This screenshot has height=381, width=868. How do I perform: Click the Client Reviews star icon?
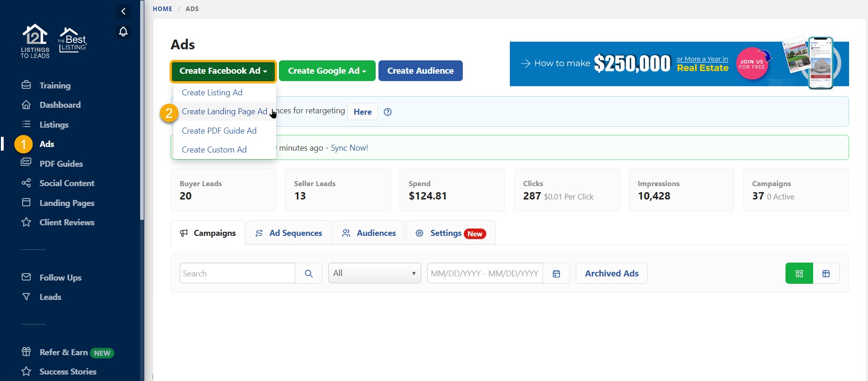tap(26, 222)
